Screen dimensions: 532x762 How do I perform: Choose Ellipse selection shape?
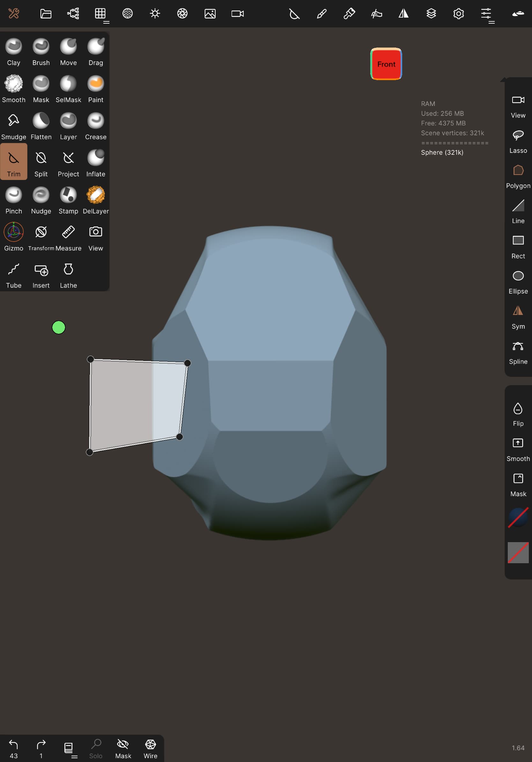(518, 282)
